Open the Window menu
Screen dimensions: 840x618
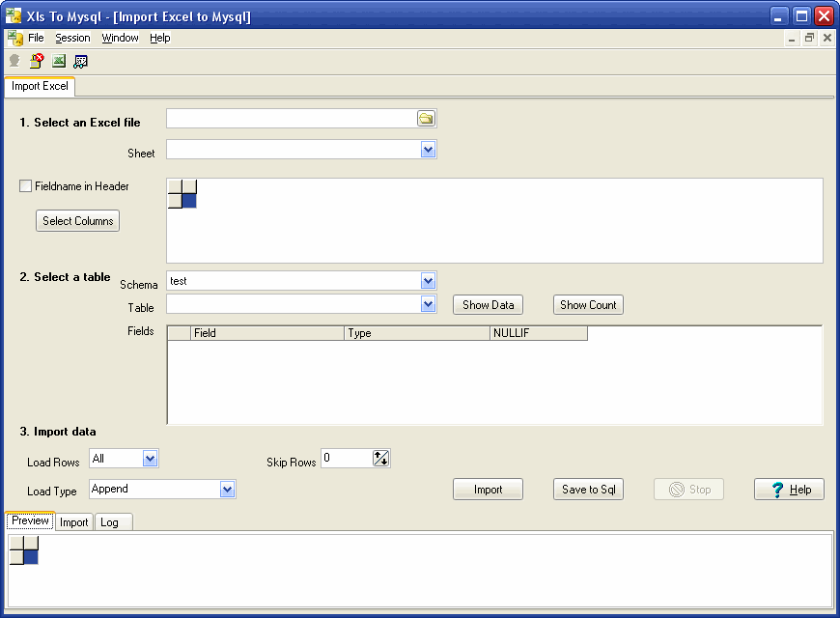tap(120, 38)
